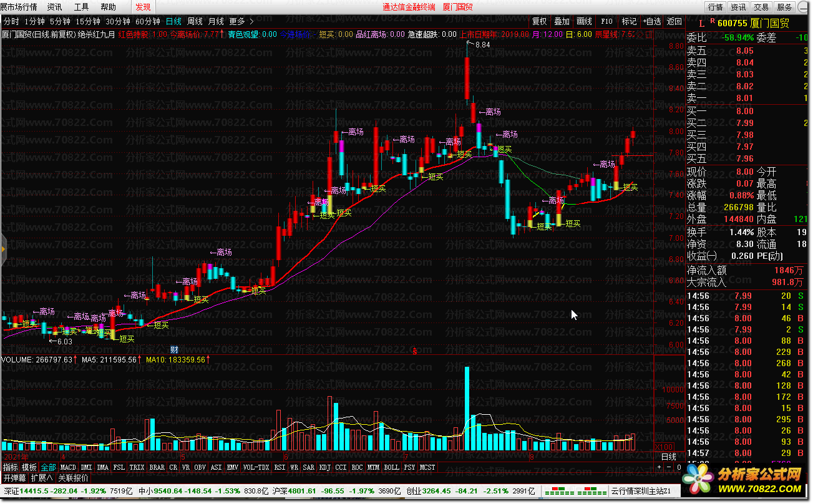
Task: Open the 工具 menu
Action: pyautogui.click(x=82, y=7)
